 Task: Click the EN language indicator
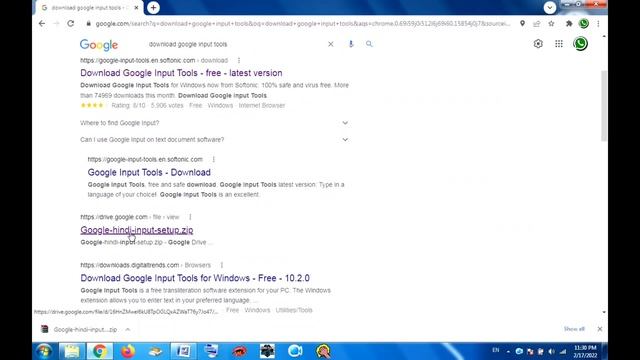[496, 350]
